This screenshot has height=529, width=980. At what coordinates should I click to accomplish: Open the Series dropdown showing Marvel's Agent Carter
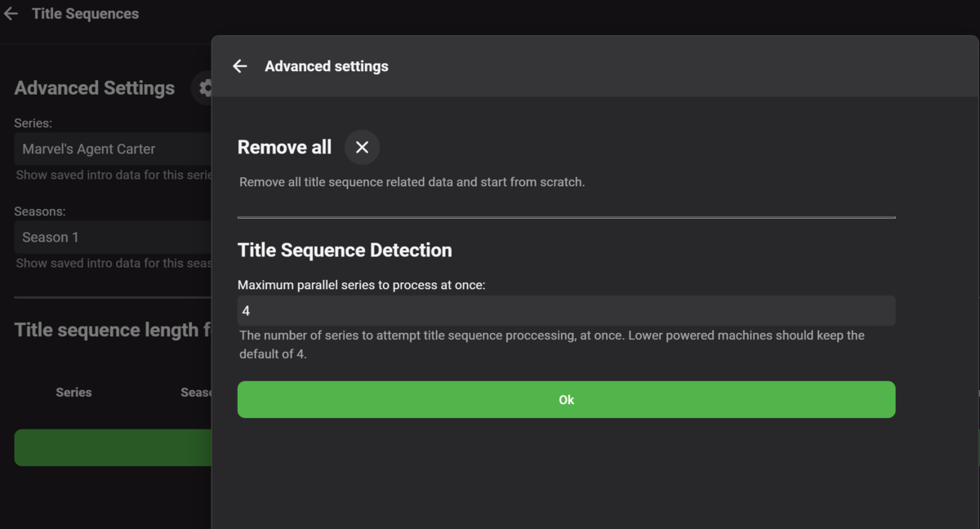point(113,149)
